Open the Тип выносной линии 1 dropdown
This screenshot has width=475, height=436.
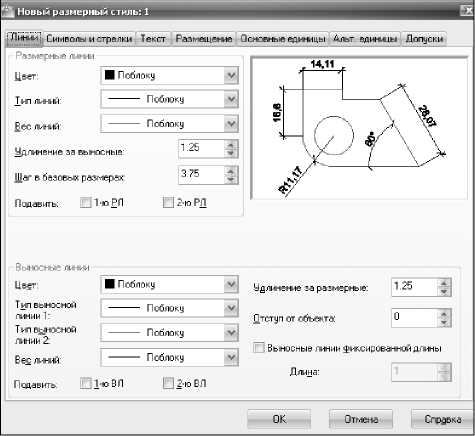pos(169,308)
